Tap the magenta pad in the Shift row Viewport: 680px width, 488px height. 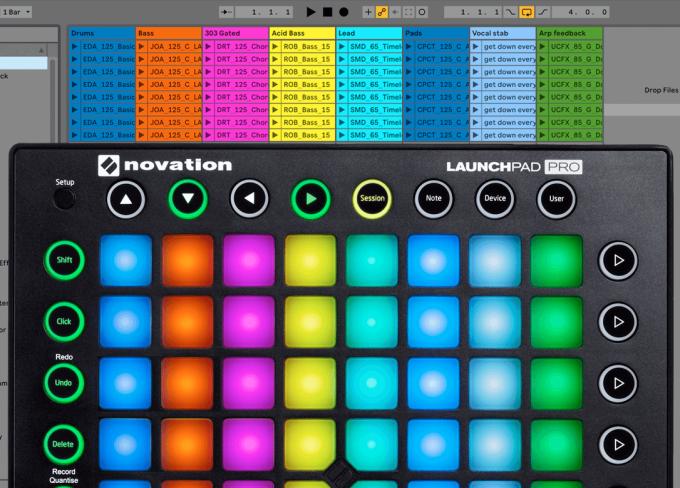pos(249,260)
